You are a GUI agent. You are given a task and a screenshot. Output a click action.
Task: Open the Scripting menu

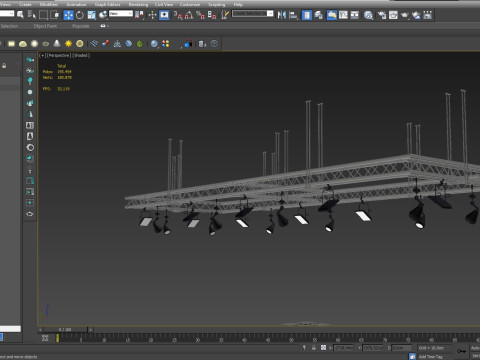[217, 4]
